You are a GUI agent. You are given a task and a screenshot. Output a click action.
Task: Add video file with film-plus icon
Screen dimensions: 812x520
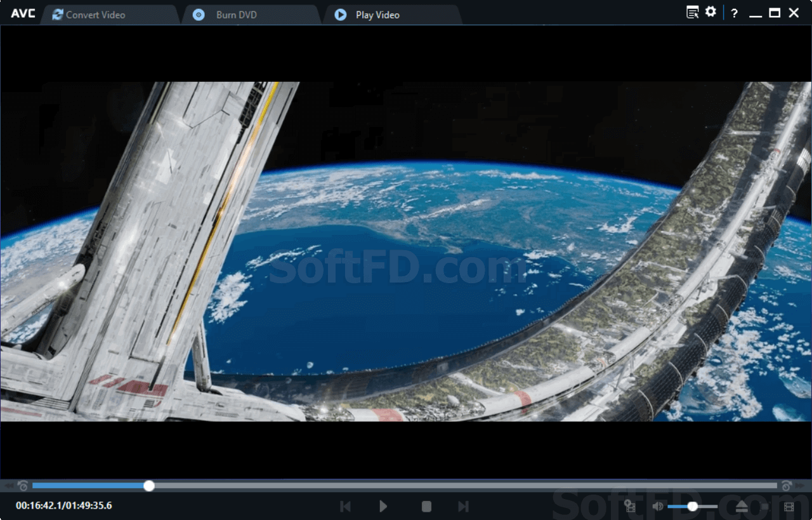630,506
